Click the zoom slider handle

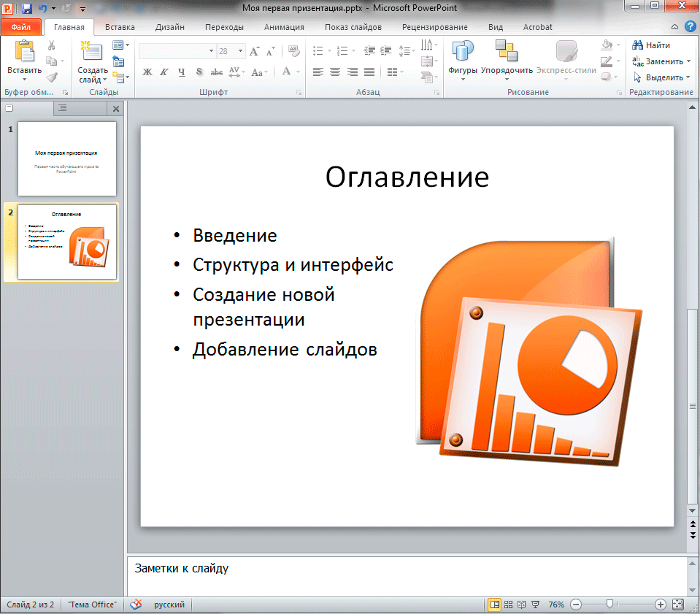(609, 605)
